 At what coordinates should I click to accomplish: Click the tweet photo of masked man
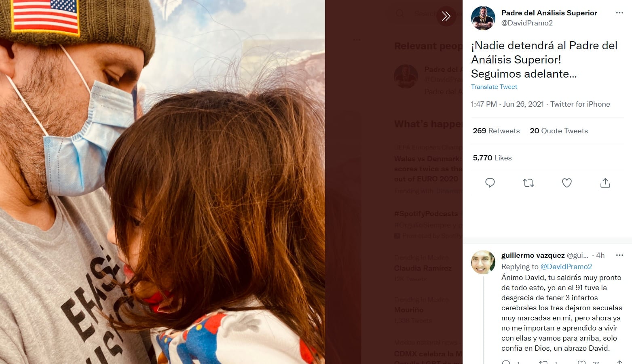click(162, 182)
